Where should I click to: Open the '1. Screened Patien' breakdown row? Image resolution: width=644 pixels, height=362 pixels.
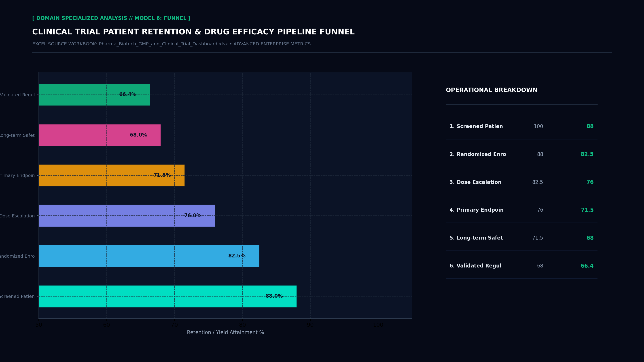(x=521, y=126)
